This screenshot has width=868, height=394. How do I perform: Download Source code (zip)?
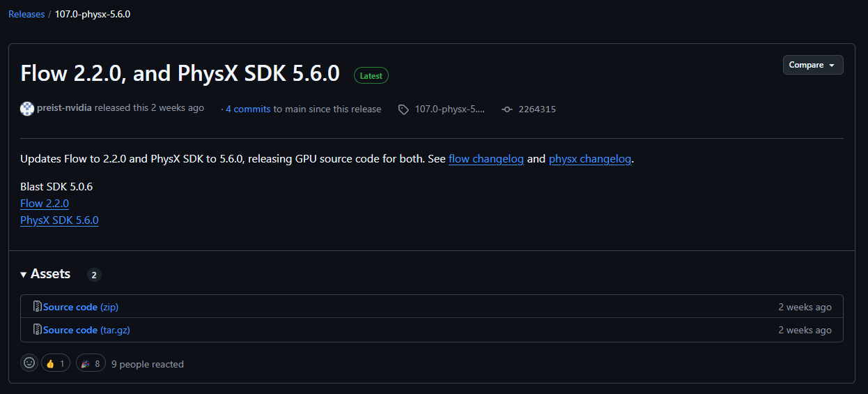[x=81, y=307]
